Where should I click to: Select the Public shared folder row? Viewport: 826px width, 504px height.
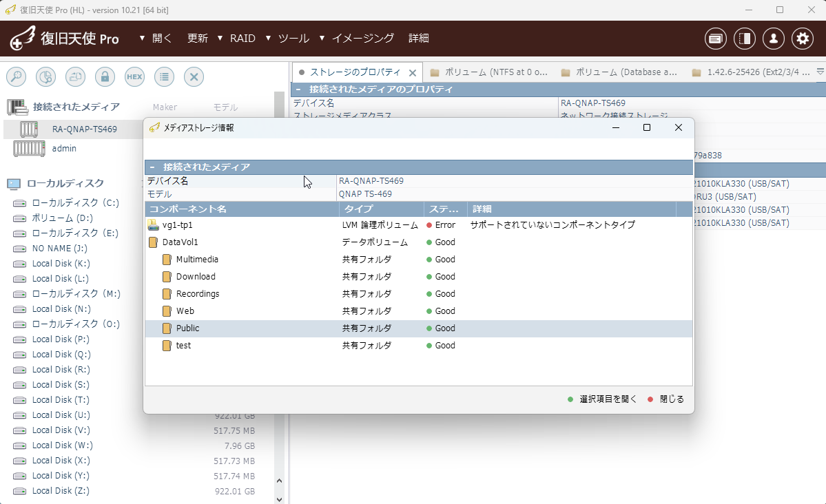coord(419,328)
